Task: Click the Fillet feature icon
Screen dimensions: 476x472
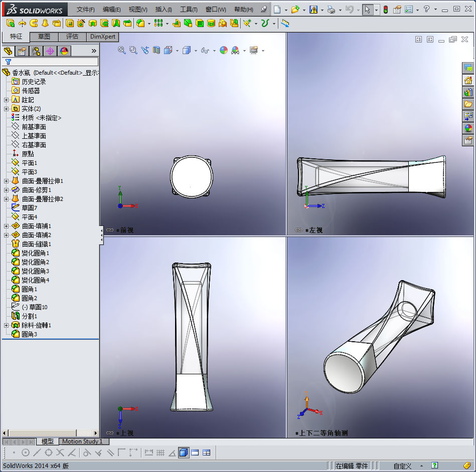Action: (140, 24)
